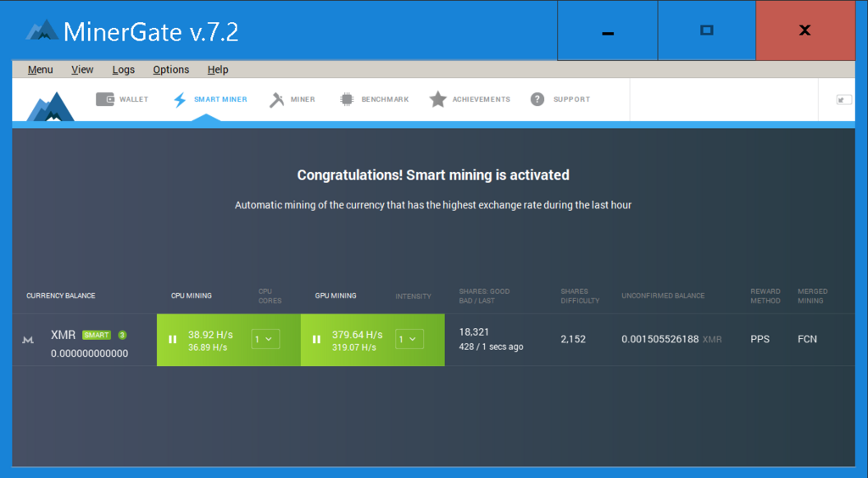
Task: Click the SHARES DIFFICULTY column header
Action: click(580, 296)
